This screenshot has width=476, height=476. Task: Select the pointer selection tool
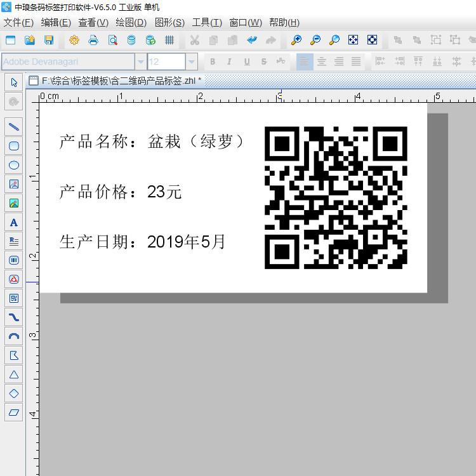(14, 83)
